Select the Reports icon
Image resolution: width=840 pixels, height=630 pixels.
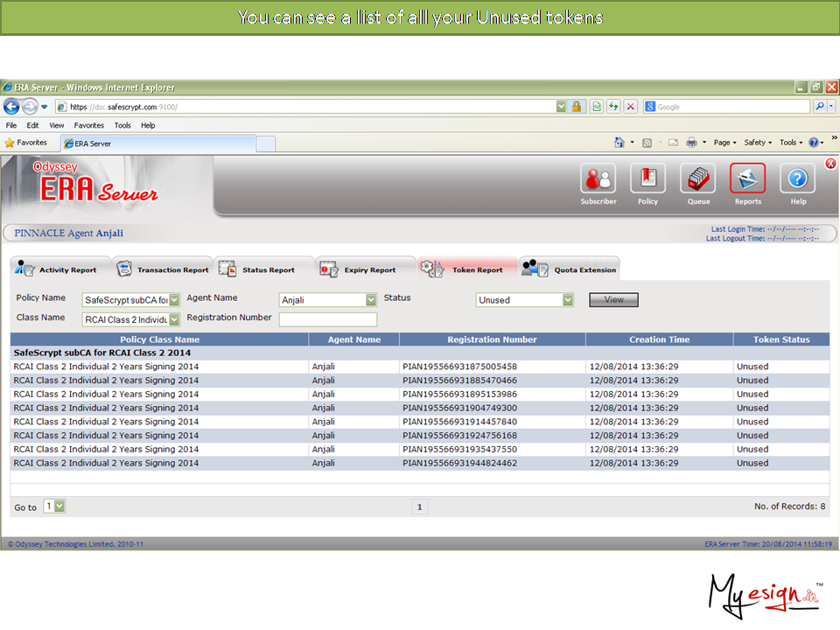pyautogui.click(x=747, y=179)
